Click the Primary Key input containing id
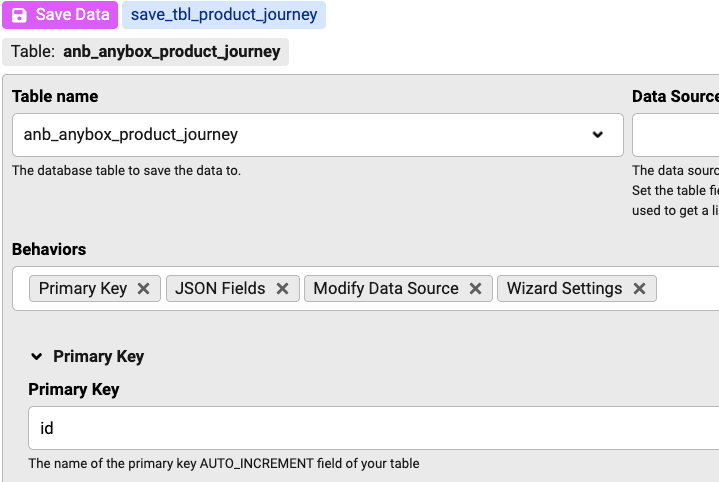Image resolution: width=719 pixels, height=482 pixels. click(x=370, y=428)
